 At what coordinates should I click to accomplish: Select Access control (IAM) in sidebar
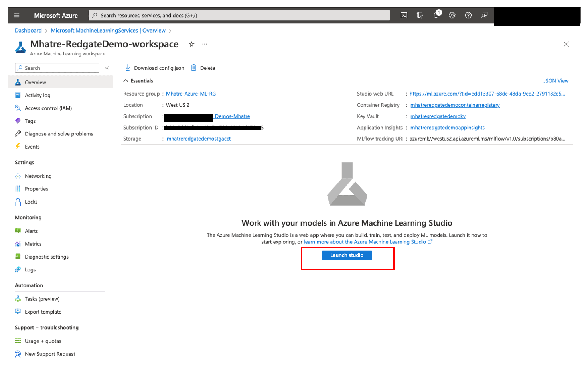[48, 108]
